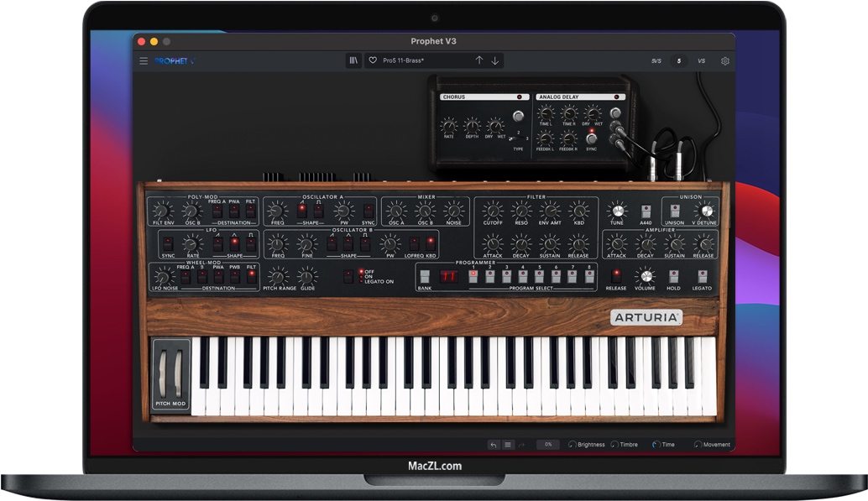This screenshot has height=501, width=868.
Task: Toggle the Legato switch
Action: tap(703, 275)
